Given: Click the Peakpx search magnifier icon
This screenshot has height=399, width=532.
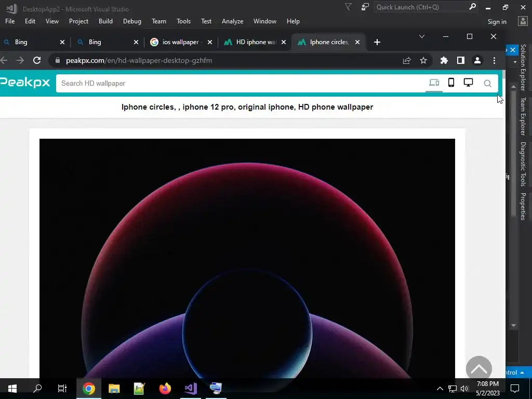Looking at the screenshot, I should [487, 84].
